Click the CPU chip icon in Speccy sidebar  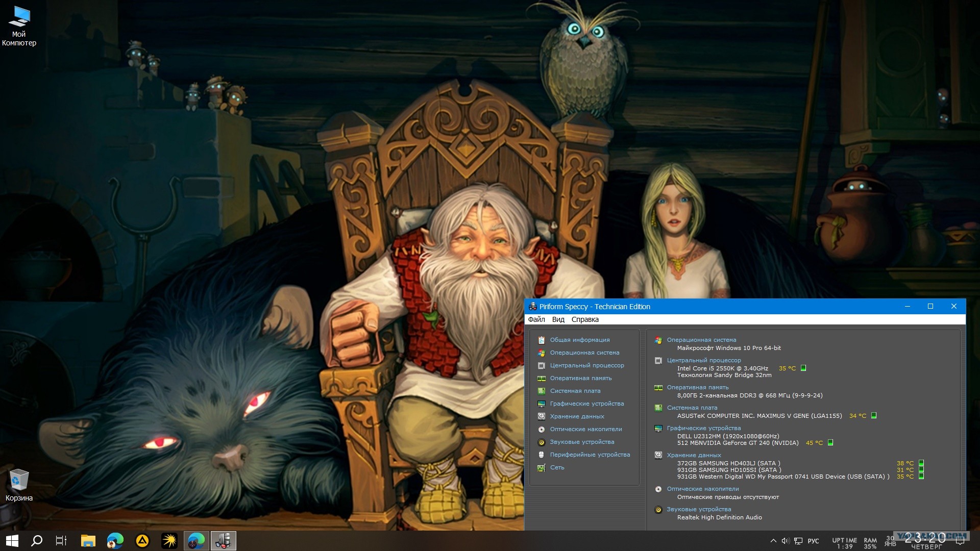pyautogui.click(x=541, y=365)
